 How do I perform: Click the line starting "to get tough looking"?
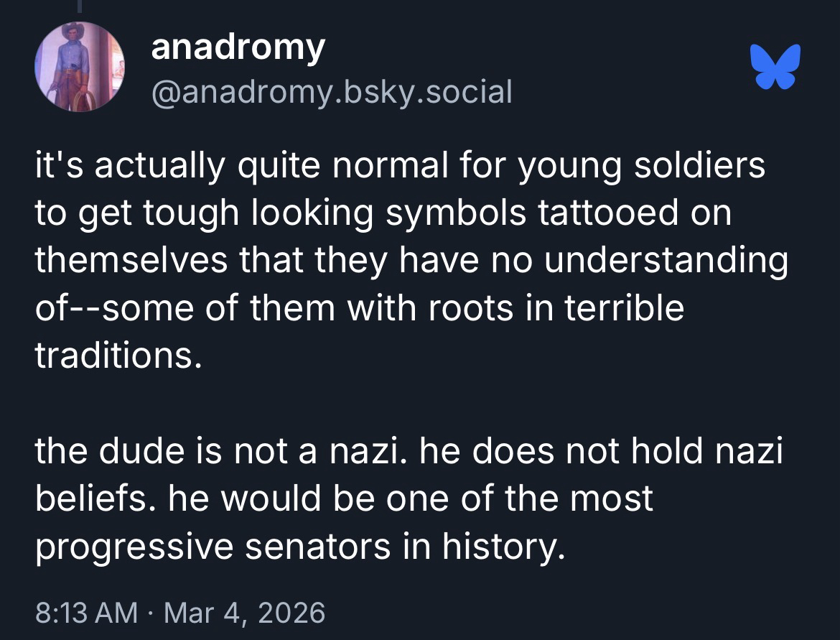383,215
